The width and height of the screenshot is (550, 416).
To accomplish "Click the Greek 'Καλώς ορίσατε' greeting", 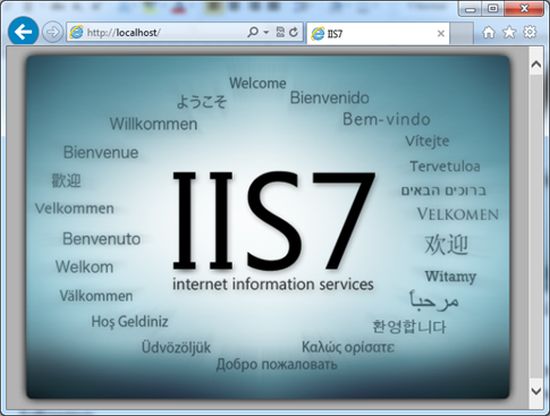I will click(348, 347).
